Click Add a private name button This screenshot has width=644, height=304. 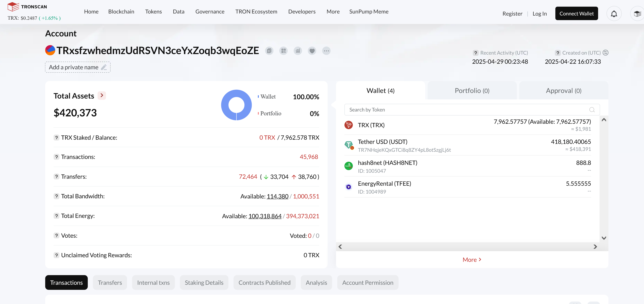click(78, 67)
